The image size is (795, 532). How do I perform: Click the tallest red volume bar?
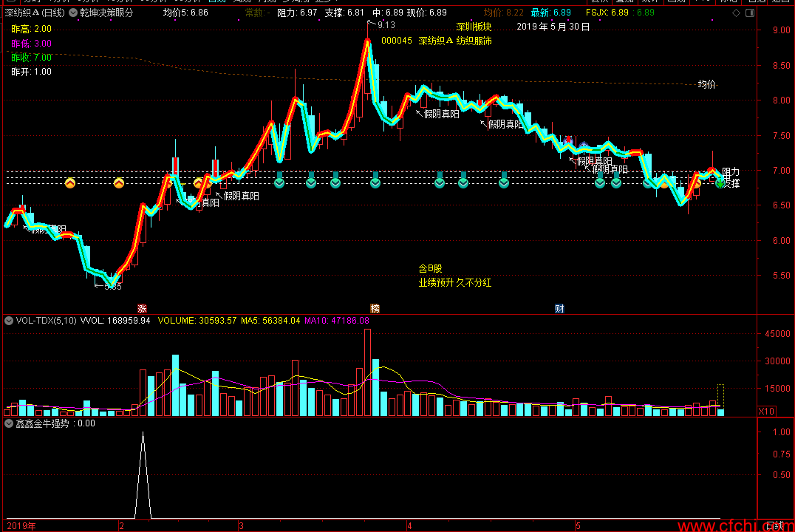tap(368, 372)
